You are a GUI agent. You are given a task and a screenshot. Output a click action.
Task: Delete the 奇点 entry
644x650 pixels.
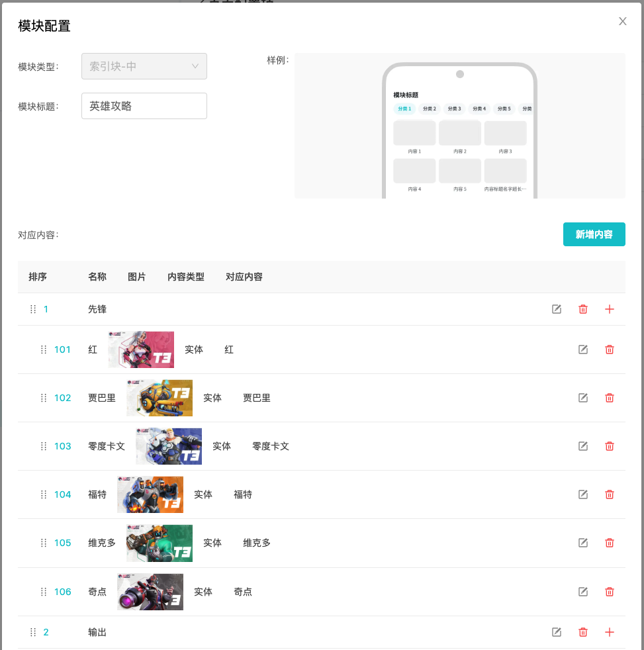pyautogui.click(x=610, y=592)
